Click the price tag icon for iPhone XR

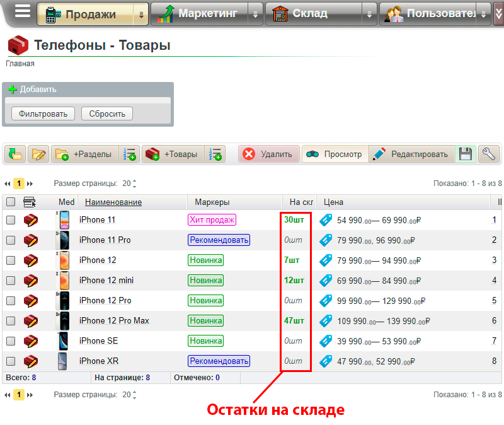coord(326,361)
